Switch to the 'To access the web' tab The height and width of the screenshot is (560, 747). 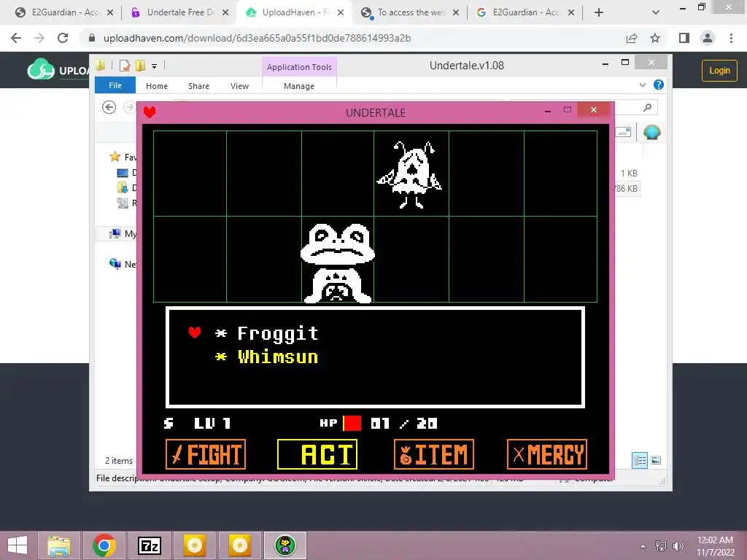[410, 12]
